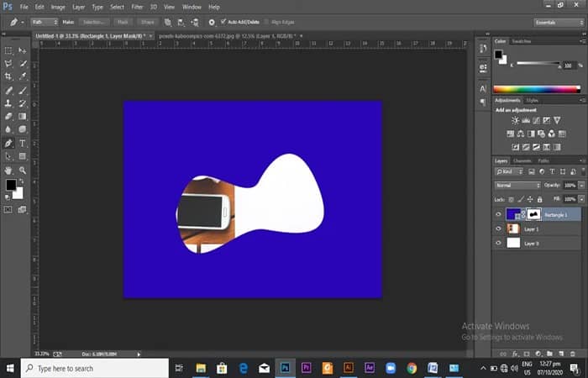Open the Color panel flyout menu
The height and width of the screenshot is (378, 588).
pos(583,41)
